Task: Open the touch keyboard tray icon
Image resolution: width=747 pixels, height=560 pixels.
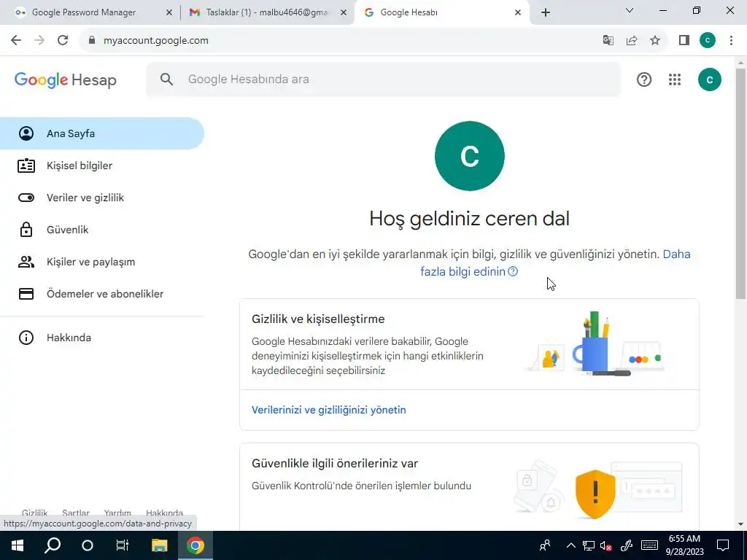Action: click(x=649, y=545)
